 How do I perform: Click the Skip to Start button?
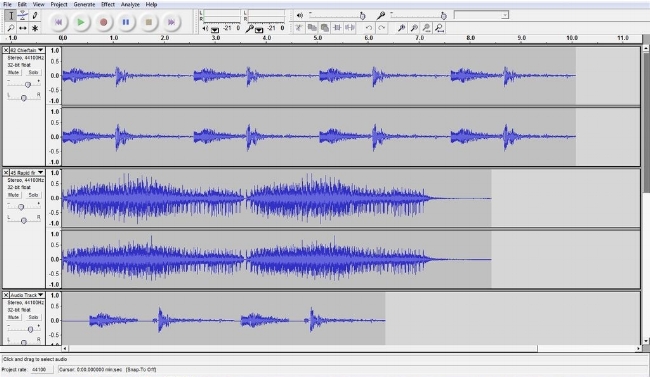click(x=58, y=22)
